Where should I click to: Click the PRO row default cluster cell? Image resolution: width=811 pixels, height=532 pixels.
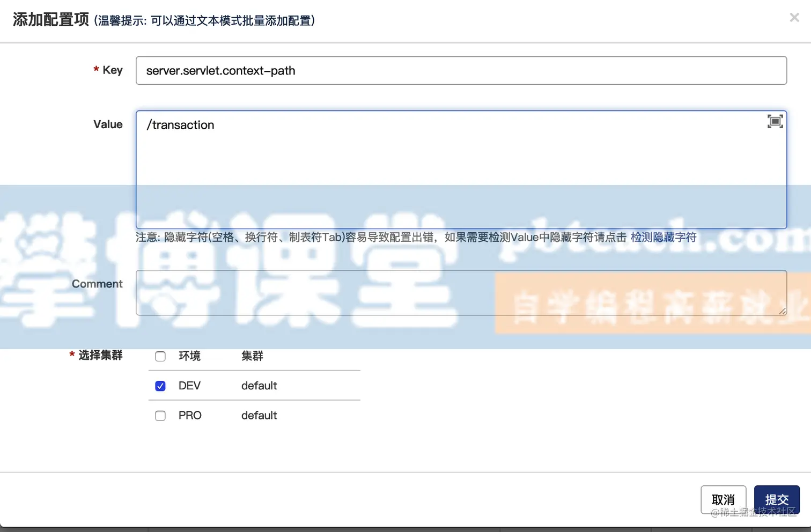tap(259, 415)
